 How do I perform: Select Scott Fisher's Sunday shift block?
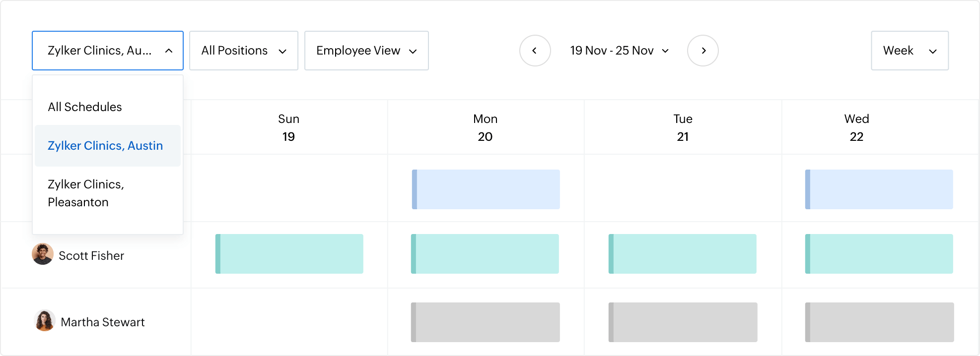pos(289,253)
